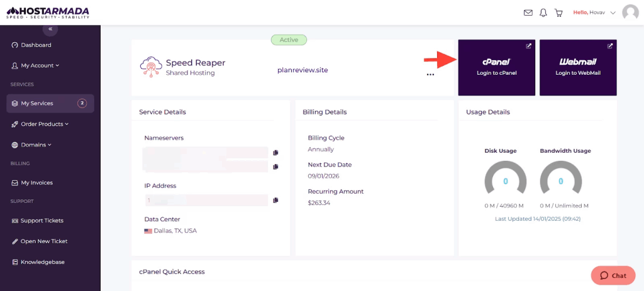Click the notifications bell icon

[x=543, y=13]
